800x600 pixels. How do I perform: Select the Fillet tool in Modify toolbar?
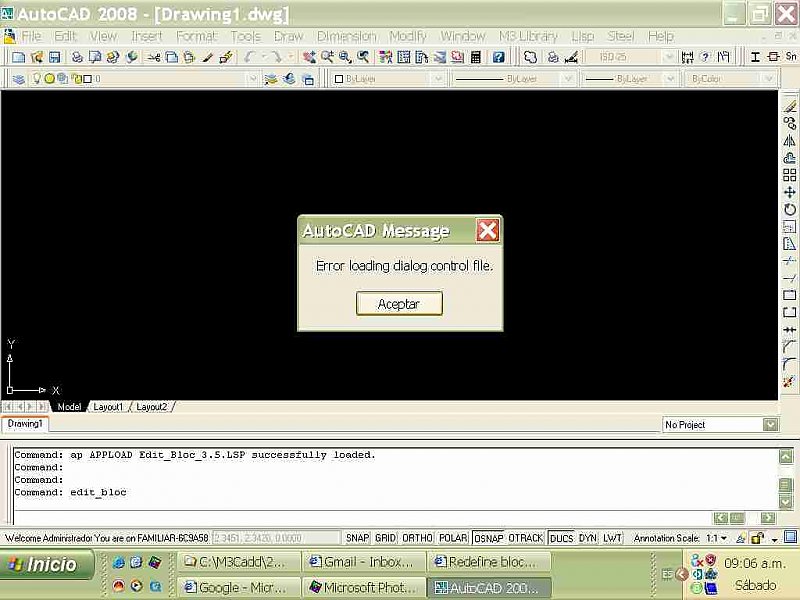tap(789, 364)
